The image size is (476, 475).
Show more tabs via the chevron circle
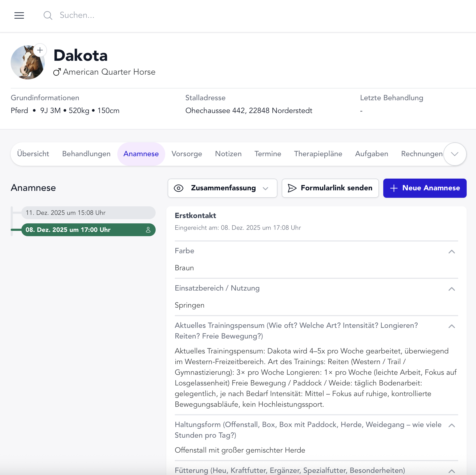pos(454,154)
